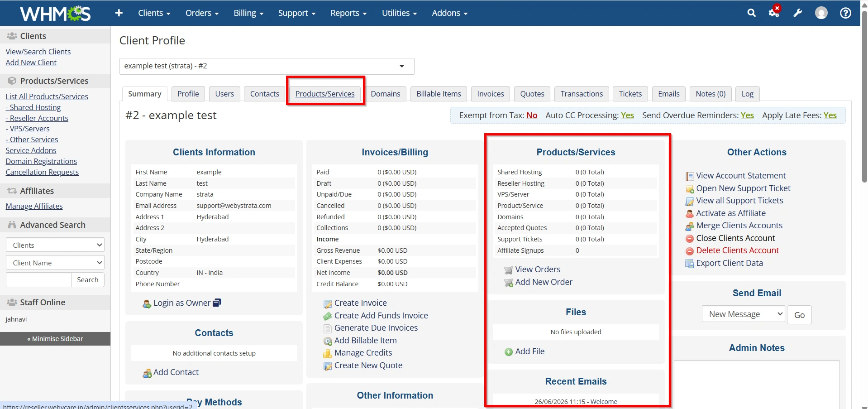
Task: Click the View Orders cart icon
Action: pos(509,270)
